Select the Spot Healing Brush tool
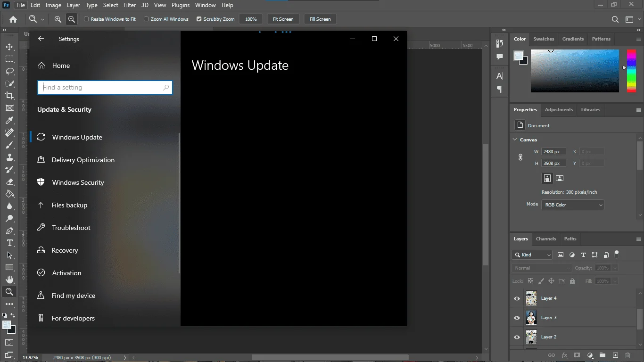Screen dimensions: 644x362 point(9,132)
